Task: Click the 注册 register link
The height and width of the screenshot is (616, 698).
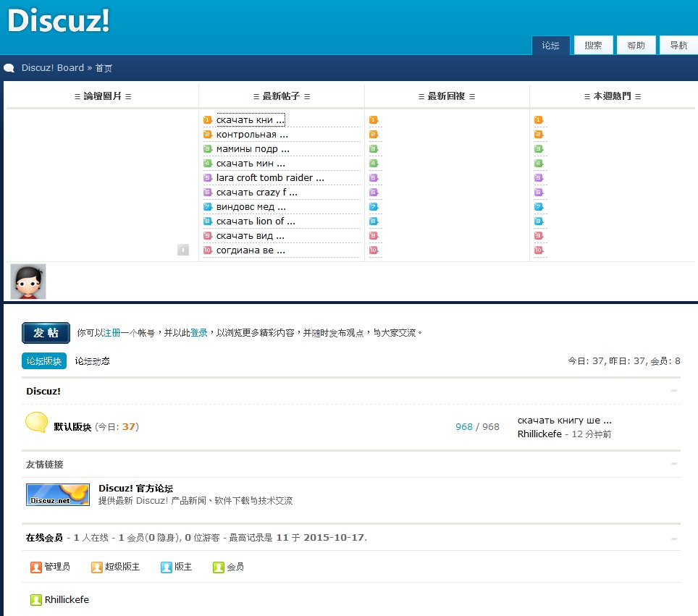Action: coord(112,333)
